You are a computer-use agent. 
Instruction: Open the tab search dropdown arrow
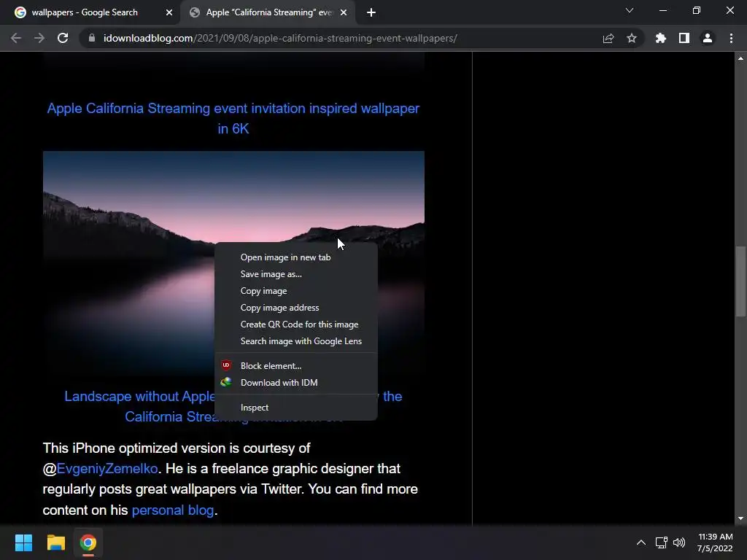click(x=629, y=10)
